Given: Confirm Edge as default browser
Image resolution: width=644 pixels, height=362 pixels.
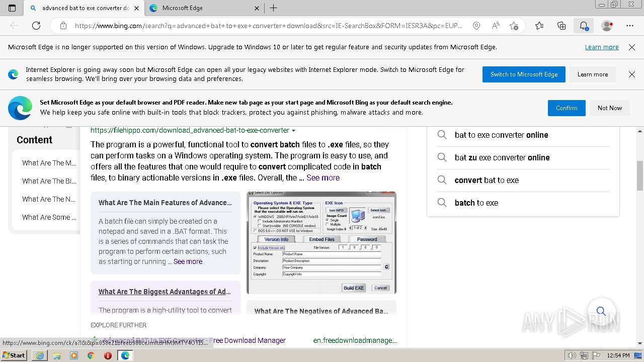Looking at the screenshot, I should [567, 108].
